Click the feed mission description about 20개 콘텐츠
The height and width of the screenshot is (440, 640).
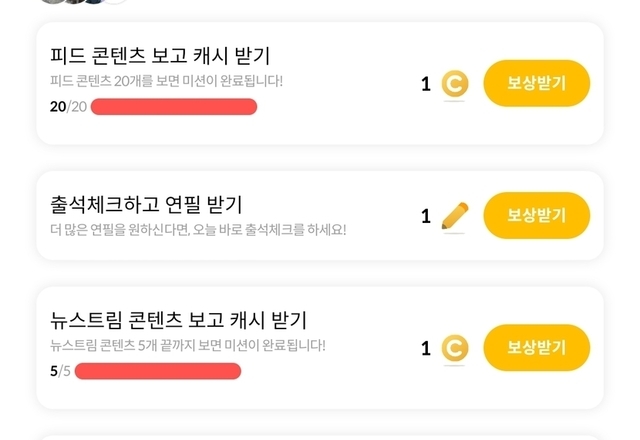coord(166,80)
